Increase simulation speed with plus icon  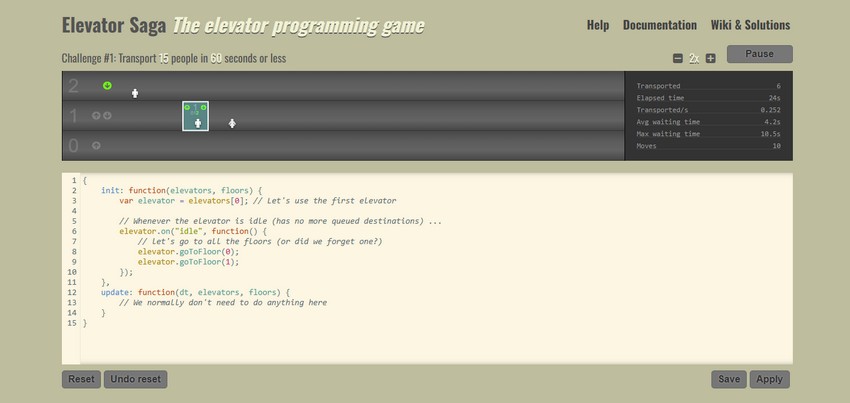pyautogui.click(x=711, y=58)
